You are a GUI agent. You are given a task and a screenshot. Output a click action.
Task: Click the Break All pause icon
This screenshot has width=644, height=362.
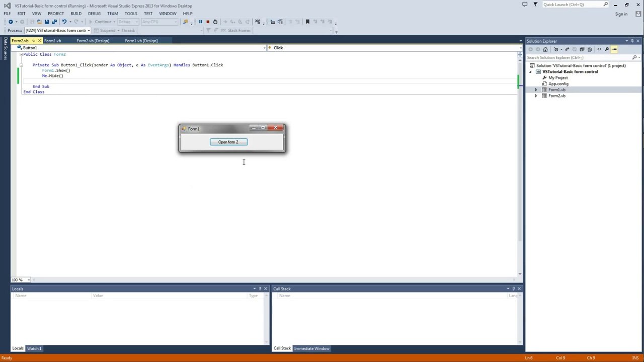pyautogui.click(x=200, y=22)
